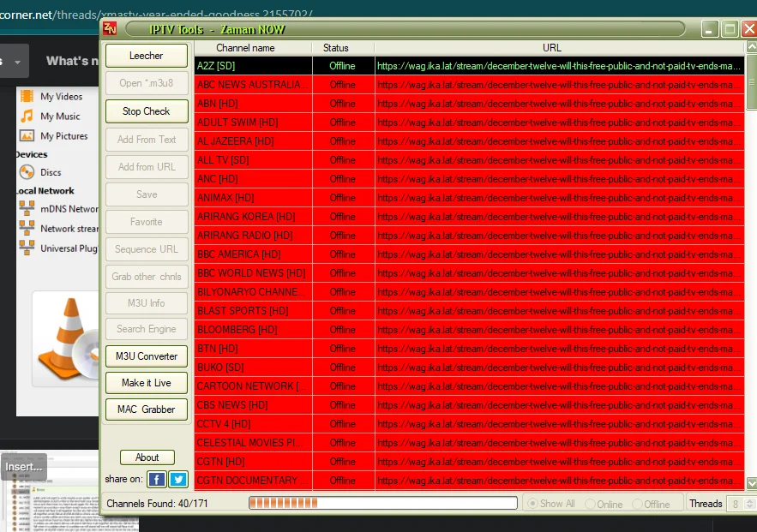
Task: Click the M3U Info button
Action: click(x=147, y=303)
